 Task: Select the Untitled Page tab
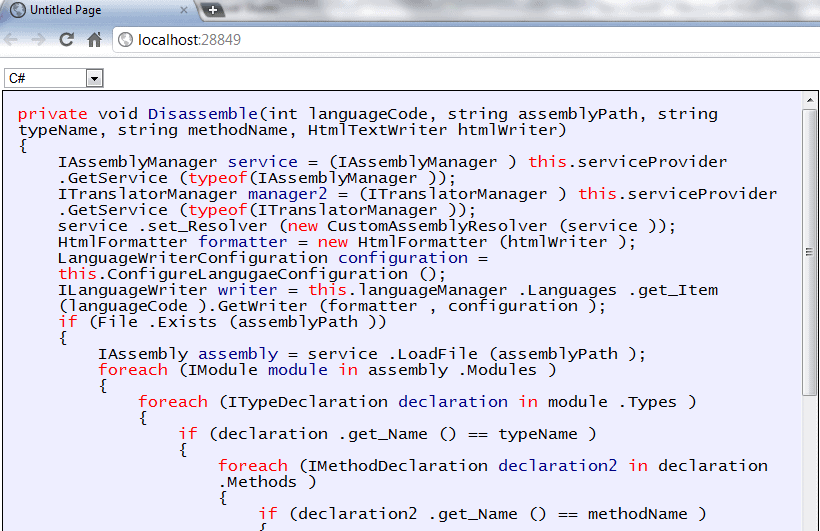pyautogui.click(x=98, y=10)
